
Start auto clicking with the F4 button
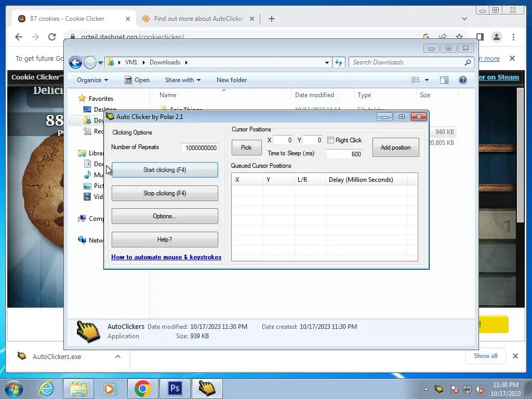pos(165,170)
